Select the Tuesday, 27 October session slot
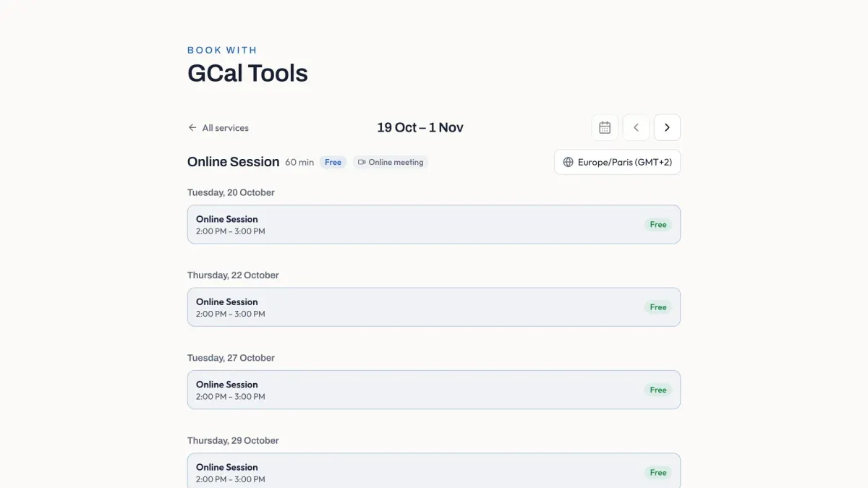This screenshot has height=488, width=868. (x=434, y=390)
